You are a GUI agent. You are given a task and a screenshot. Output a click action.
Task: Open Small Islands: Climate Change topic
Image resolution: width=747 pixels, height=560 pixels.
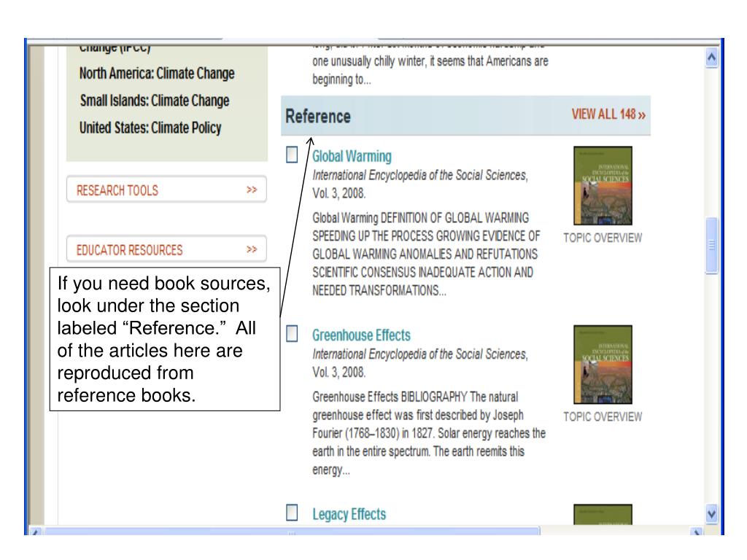tap(155, 101)
